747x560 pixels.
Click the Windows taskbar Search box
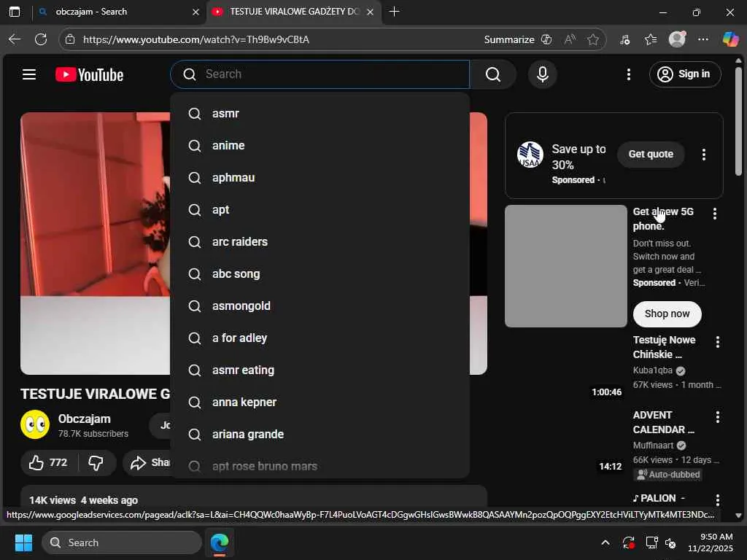pyautogui.click(x=122, y=542)
